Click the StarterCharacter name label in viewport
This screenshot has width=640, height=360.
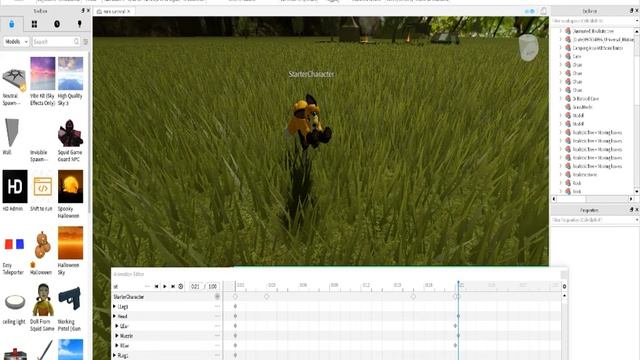tap(311, 74)
